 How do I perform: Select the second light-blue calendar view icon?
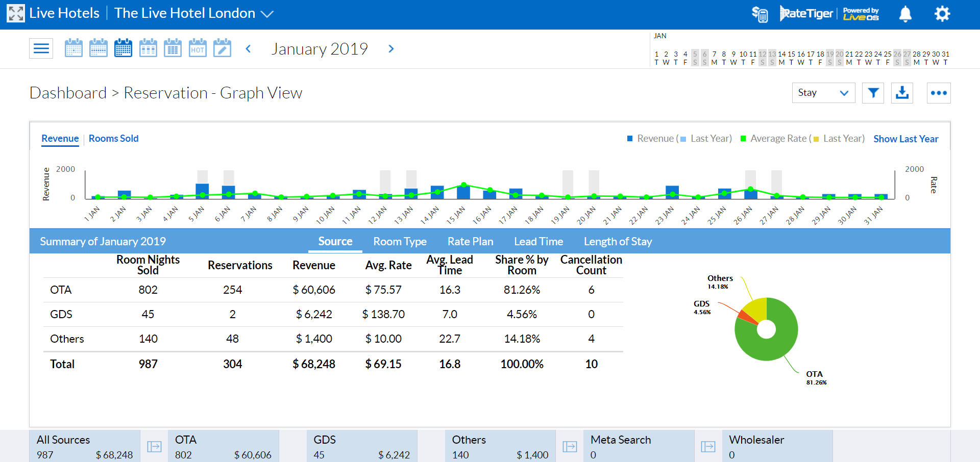(x=99, y=48)
